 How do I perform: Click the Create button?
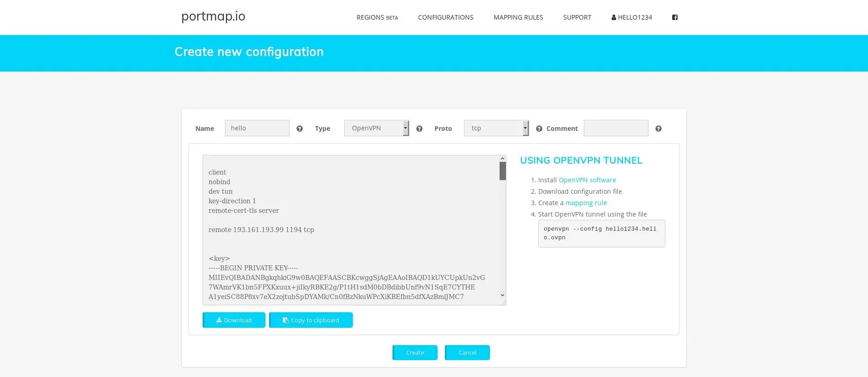[x=415, y=352]
